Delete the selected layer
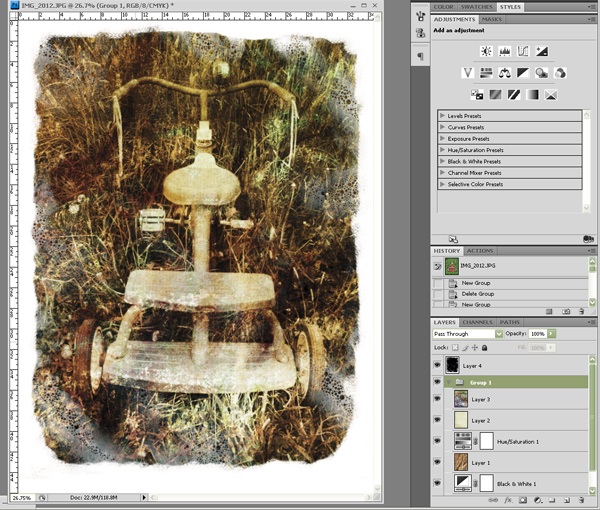The width and height of the screenshot is (600, 510). (x=581, y=500)
